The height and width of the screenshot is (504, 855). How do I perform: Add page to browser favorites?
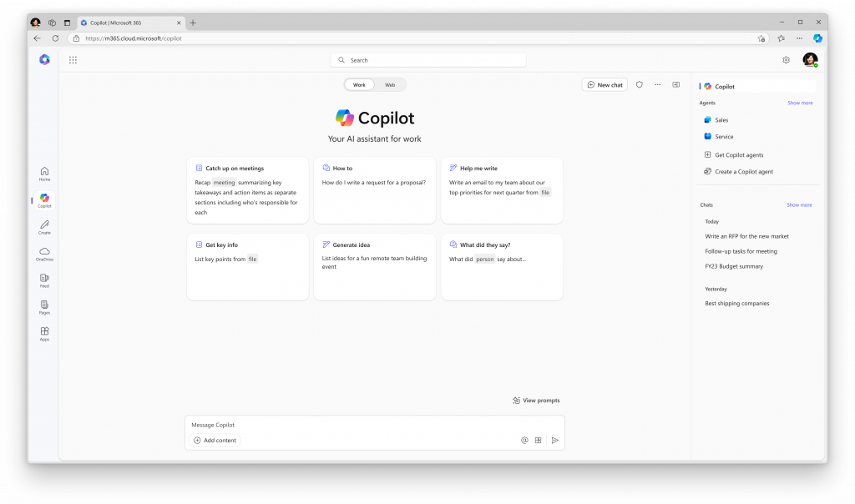coord(761,38)
